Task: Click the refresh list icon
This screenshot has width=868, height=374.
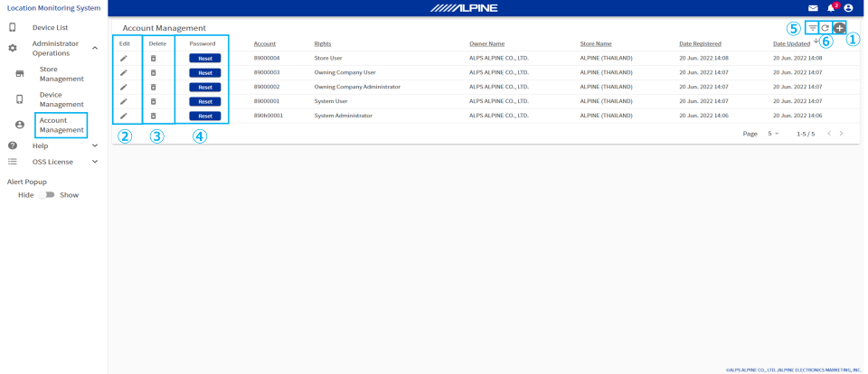Action: tap(825, 28)
